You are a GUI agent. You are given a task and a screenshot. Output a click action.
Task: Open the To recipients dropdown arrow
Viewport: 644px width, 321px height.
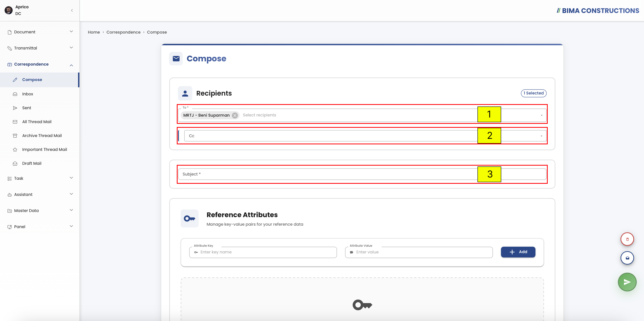click(541, 115)
